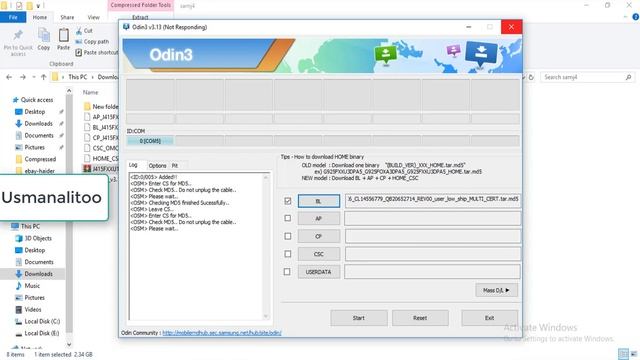
Task: Open pinned Downloads under Quick access
Action: (x=38, y=123)
